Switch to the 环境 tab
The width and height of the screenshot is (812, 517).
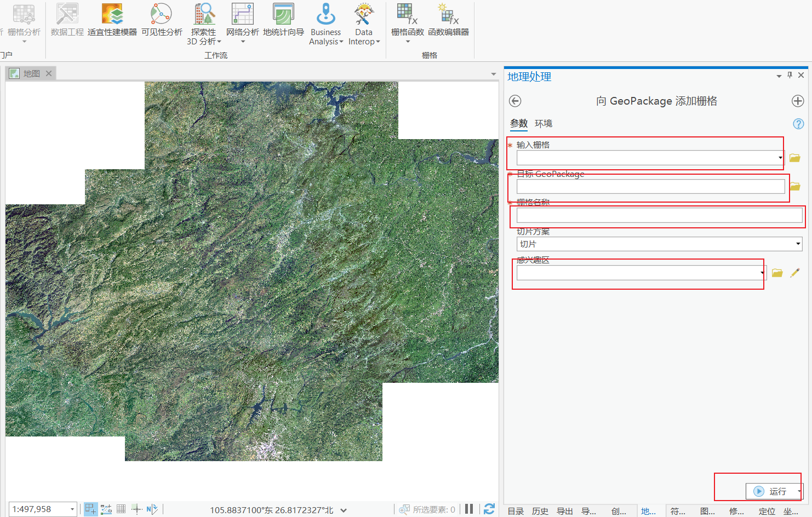click(x=544, y=124)
